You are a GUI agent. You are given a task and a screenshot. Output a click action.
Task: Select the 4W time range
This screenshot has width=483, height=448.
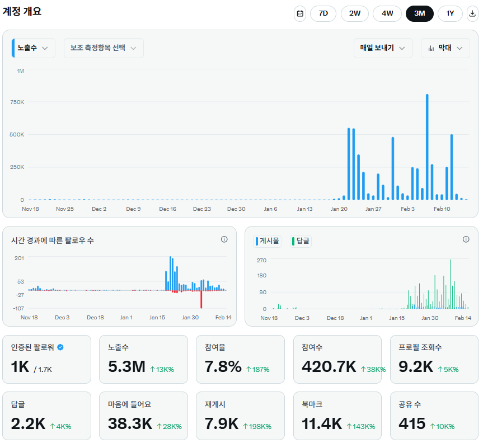click(387, 13)
